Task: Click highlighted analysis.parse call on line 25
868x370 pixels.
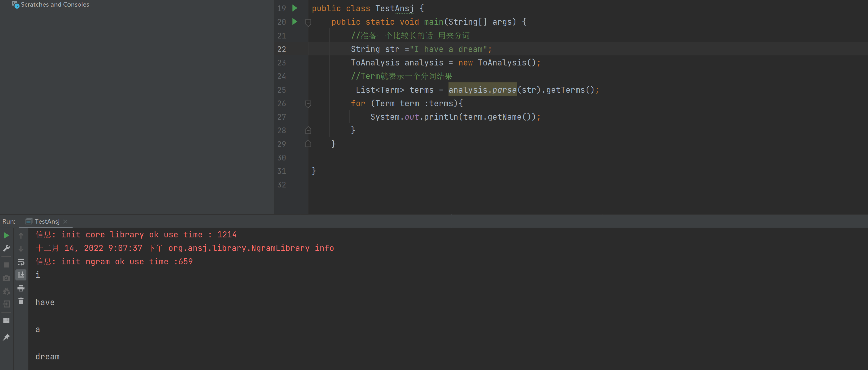Action: pos(482,90)
